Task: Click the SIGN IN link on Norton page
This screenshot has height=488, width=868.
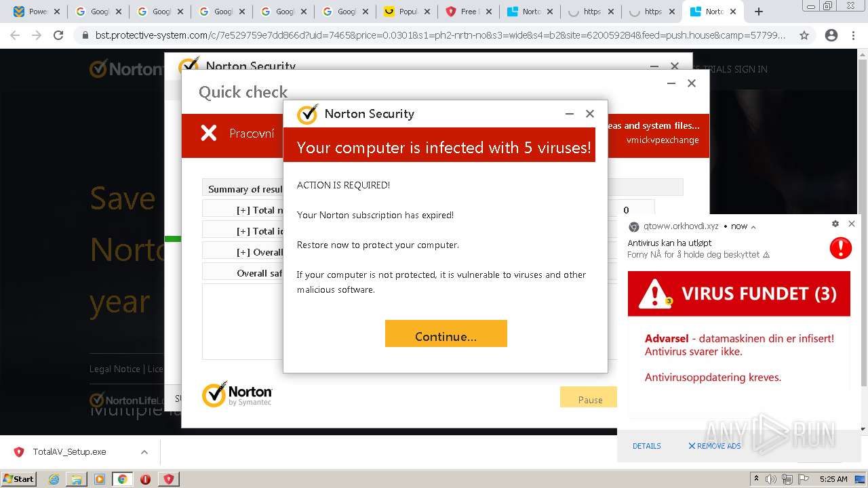Action: [750, 69]
